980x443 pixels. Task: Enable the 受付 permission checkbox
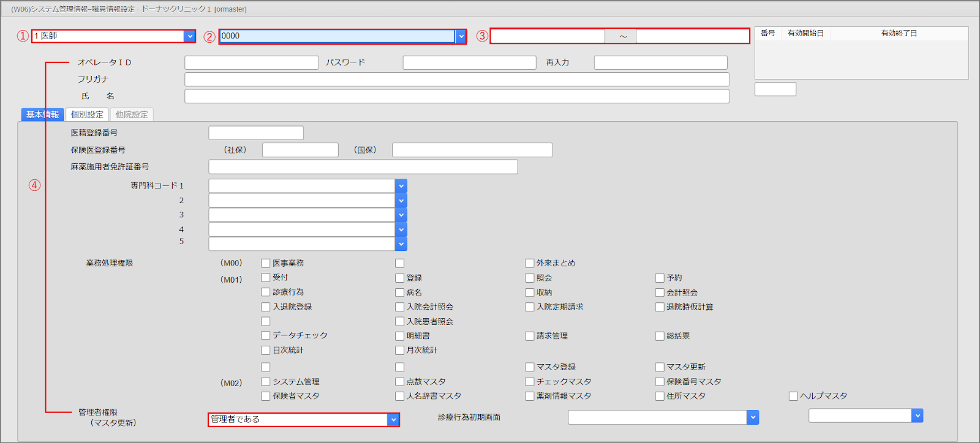pos(266,278)
